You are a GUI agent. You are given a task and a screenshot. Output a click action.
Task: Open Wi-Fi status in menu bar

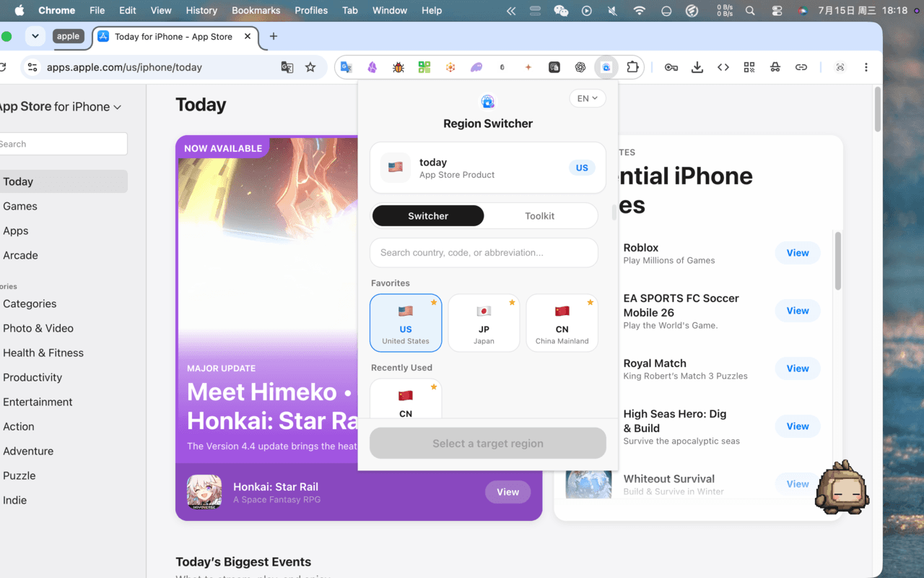[639, 10]
